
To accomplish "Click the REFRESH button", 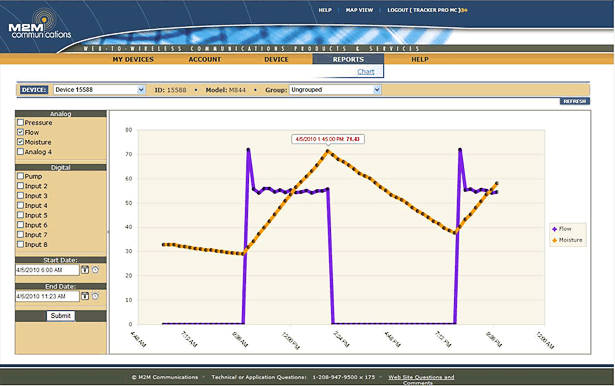I will pos(575,101).
